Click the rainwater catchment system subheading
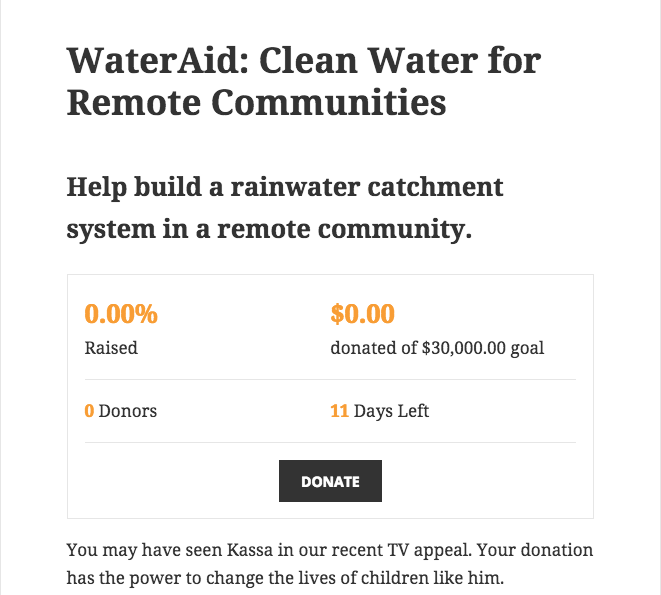This screenshot has width=661, height=595. pos(285,208)
